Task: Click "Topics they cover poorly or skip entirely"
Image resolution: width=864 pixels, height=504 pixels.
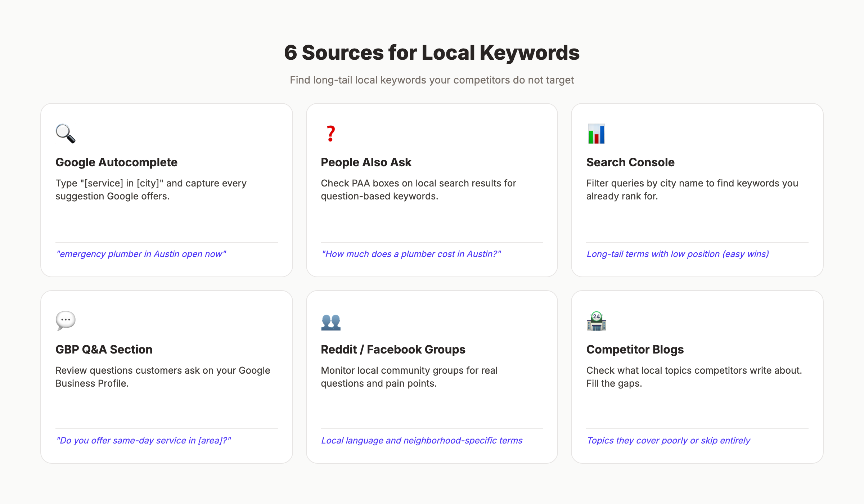Action: click(669, 440)
